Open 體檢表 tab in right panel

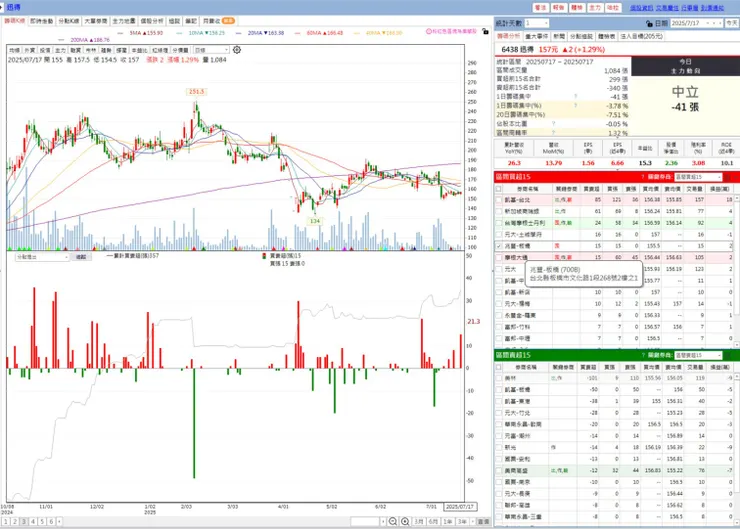[606, 36]
